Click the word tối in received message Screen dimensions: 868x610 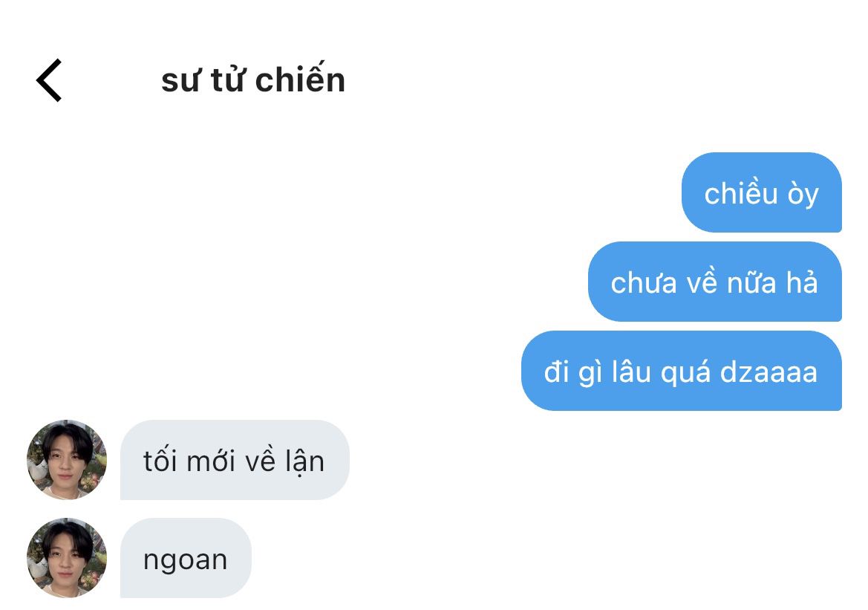pyautogui.click(x=160, y=461)
